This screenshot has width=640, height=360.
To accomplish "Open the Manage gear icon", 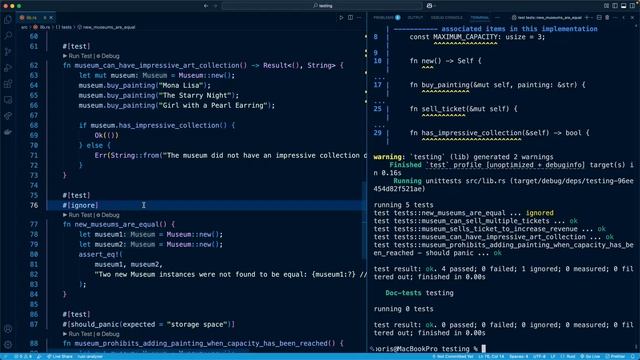I will click(8, 344).
